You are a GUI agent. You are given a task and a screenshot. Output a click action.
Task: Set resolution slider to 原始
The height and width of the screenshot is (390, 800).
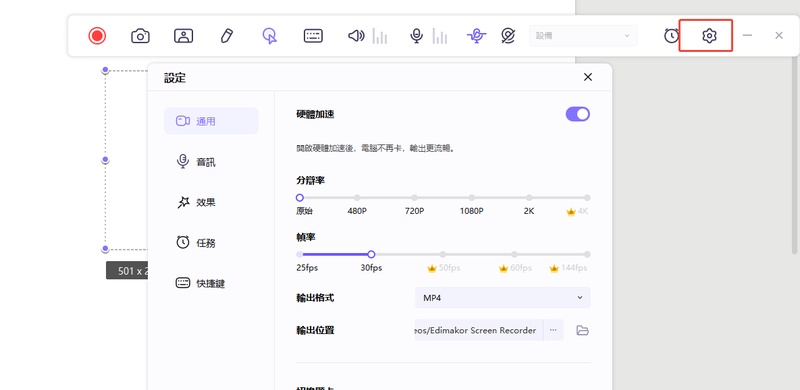pyautogui.click(x=299, y=198)
